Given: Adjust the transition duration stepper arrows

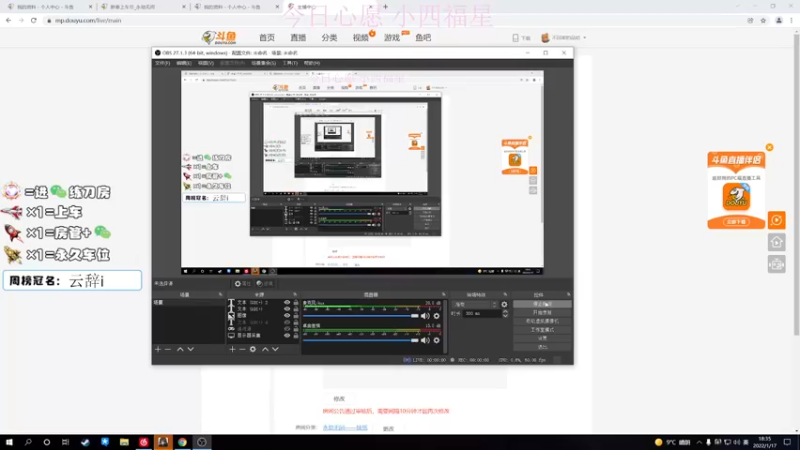Looking at the screenshot, I should pyautogui.click(x=505, y=314).
